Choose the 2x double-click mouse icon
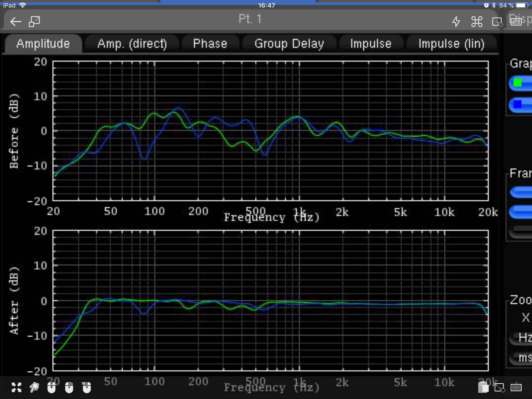532x399 pixels. 87,387
